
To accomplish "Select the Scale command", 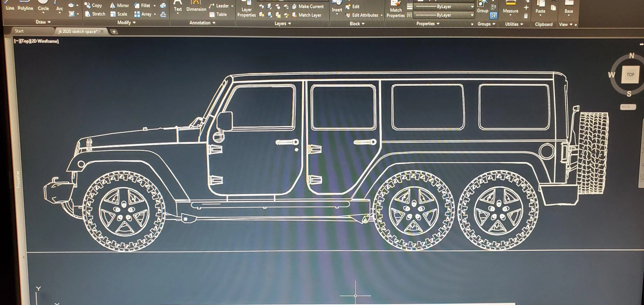I will [119, 14].
